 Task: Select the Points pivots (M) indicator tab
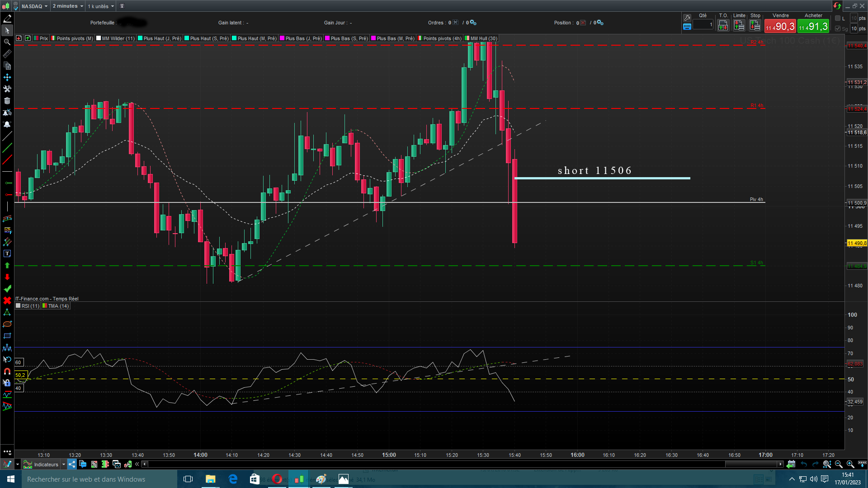pyautogui.click(x=75, y=38)
